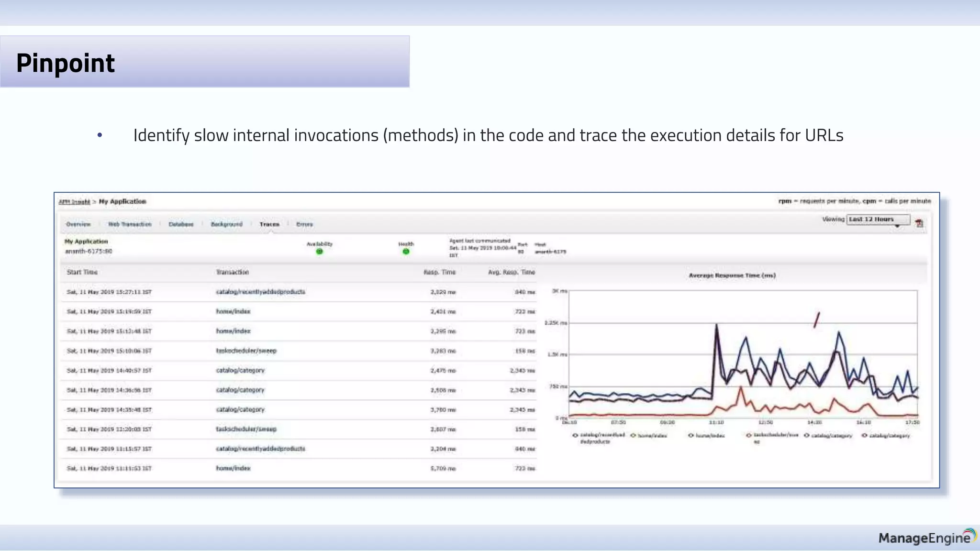Sort by the Start Time column header

click(82, 272)
